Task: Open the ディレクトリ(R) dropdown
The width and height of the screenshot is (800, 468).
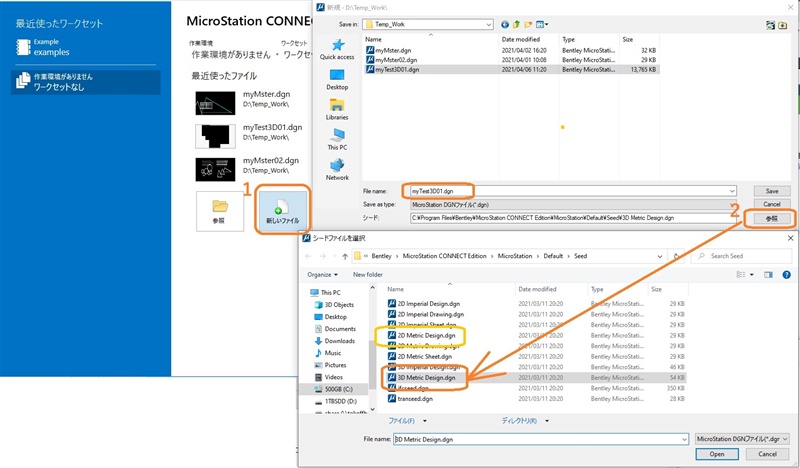Action: (x=526, y=421)
